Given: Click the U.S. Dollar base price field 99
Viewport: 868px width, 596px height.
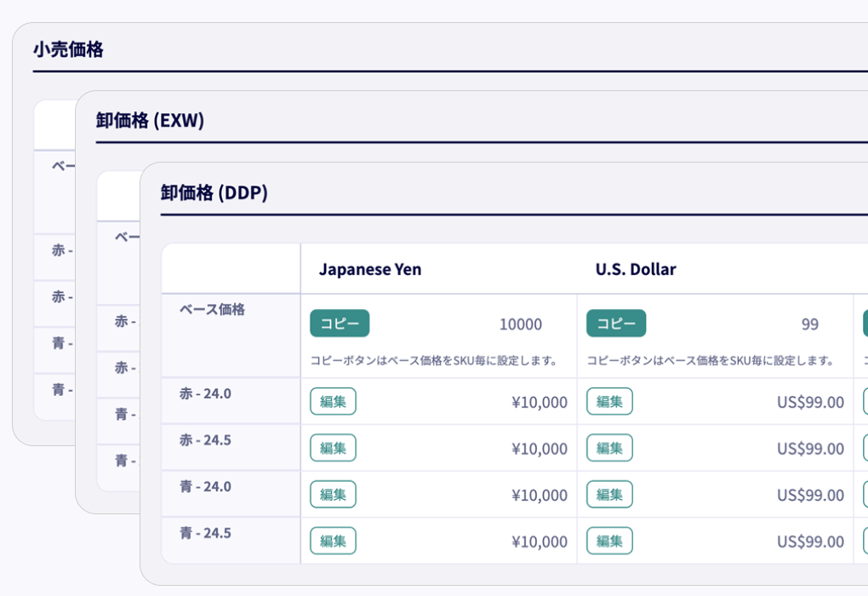Looking at the screenshot, I should pyautogui.click(x=810, y=324).
